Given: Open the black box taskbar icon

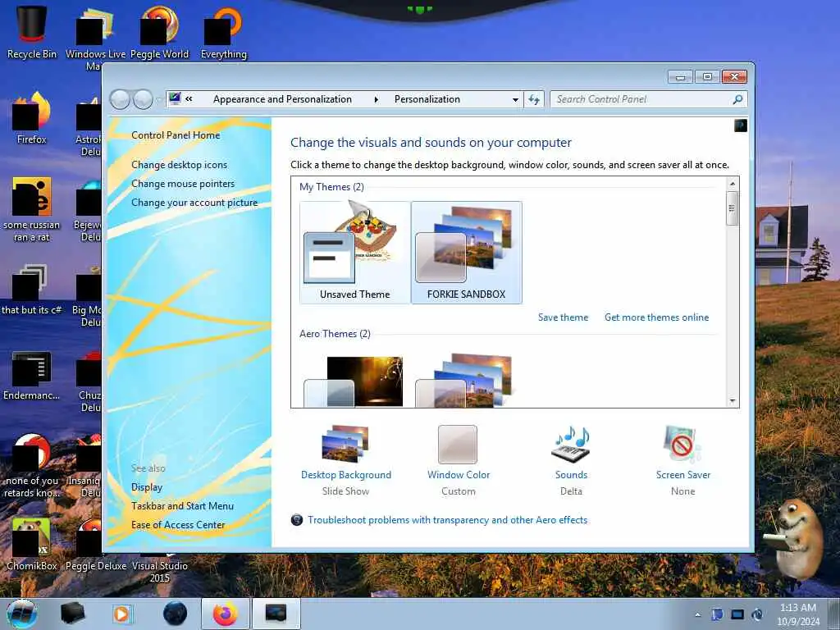Looking at the screenshot, I should coord(72,614).
